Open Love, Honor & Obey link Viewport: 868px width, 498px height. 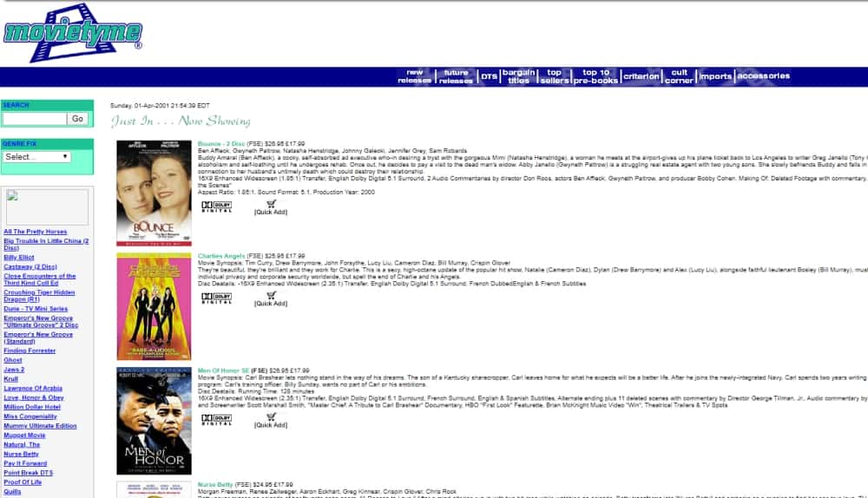[34, 398]
